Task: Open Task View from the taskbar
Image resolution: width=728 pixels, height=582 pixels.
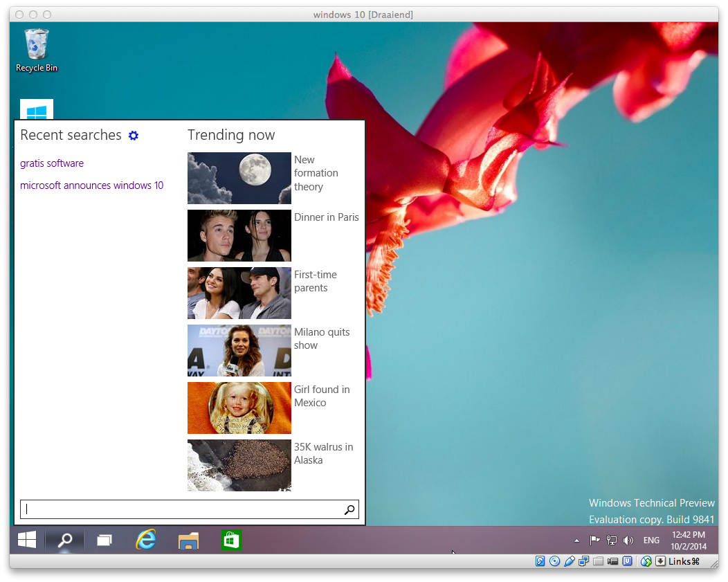Action: pos(104,540)
